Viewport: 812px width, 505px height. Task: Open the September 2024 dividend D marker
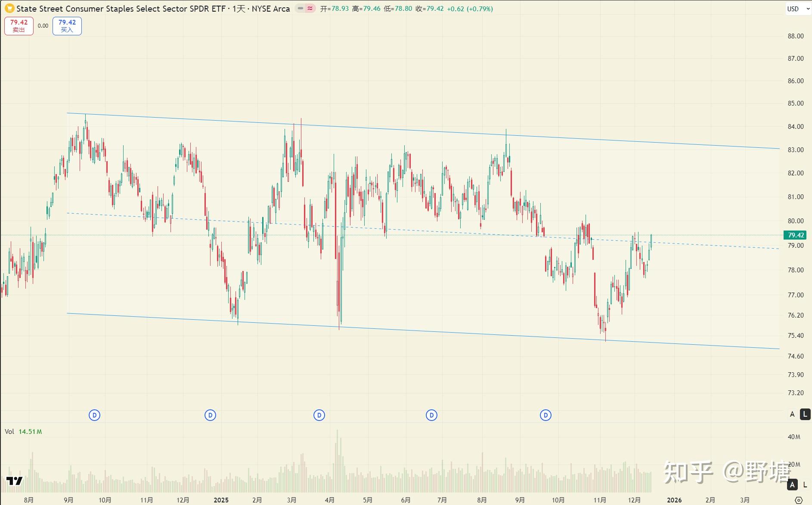click(94, 415)
